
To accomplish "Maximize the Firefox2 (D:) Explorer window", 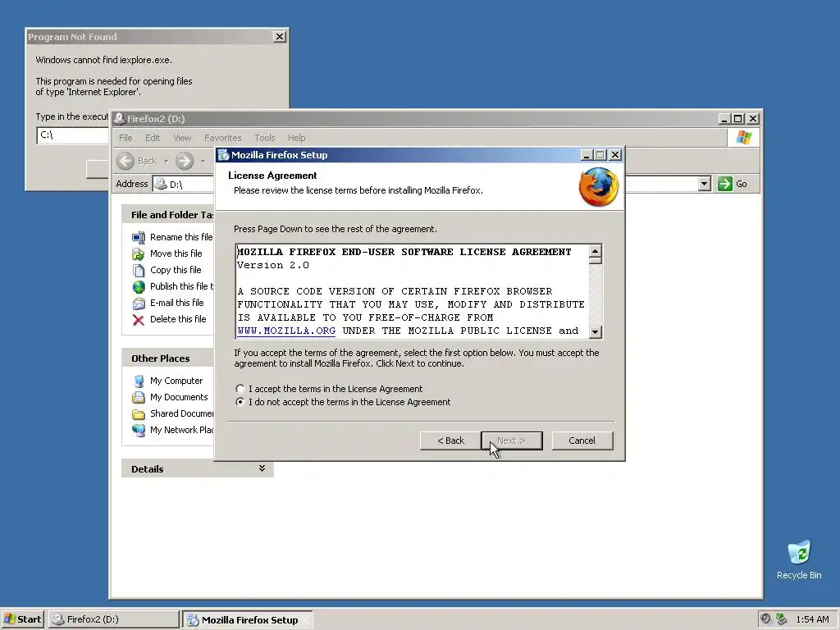I will [738, 118].
